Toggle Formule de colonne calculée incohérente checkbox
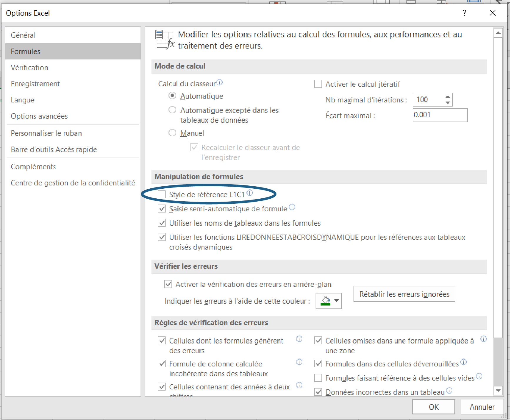Viewport: 510px width, 420px height. pos(162,363)
